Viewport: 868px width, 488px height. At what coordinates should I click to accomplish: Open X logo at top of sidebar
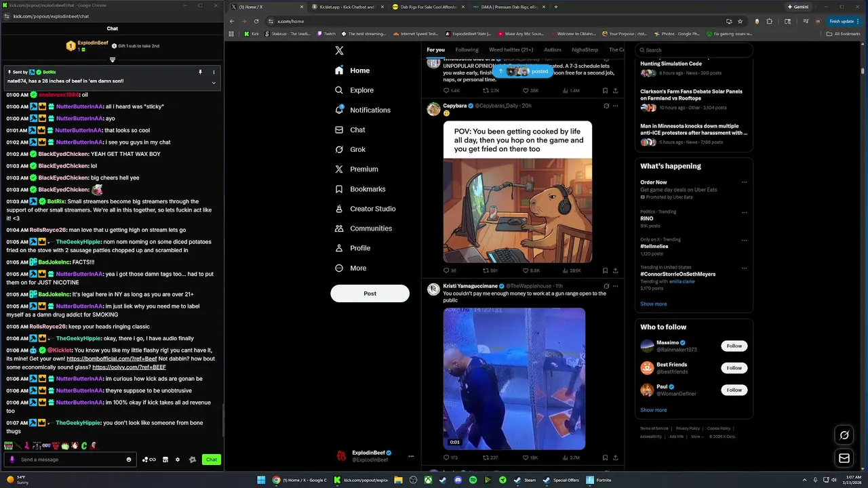pyautogui.click(x=340, y=51)
